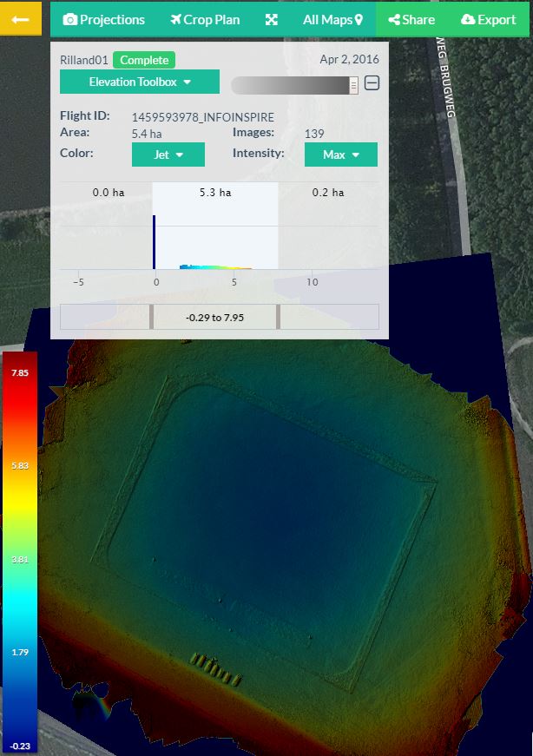This screenshot has height=756, width=533.
Task: Click the 5.3 ha histogram section
Action: coord(214,193)
